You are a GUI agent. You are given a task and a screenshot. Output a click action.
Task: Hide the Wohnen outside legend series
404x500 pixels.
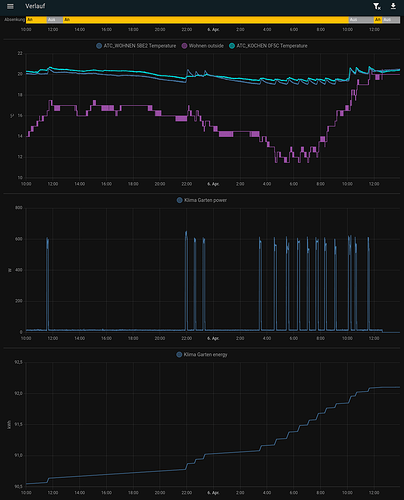point(203,46)
